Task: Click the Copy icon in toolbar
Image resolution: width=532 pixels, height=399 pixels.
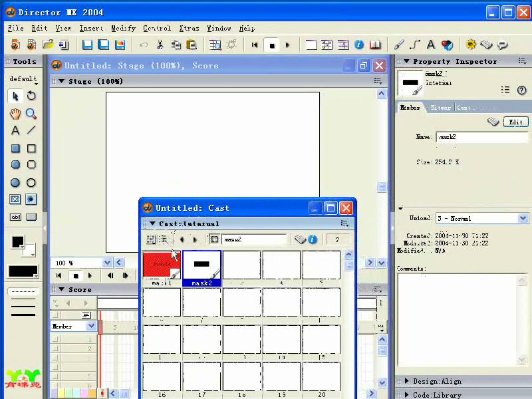Action: (176, 45)
